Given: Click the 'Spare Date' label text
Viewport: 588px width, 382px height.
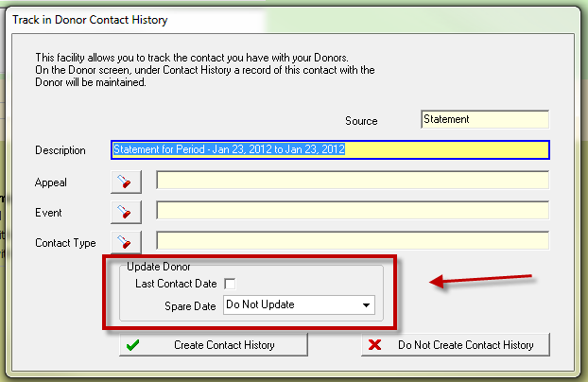Looking at the screenshot, I should click(190, 305).
